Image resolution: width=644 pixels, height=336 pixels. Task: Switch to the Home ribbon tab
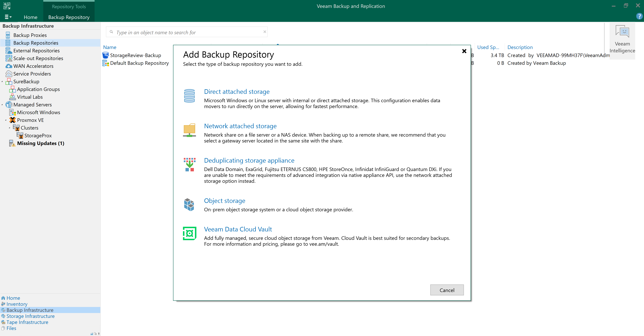(31, 17)
